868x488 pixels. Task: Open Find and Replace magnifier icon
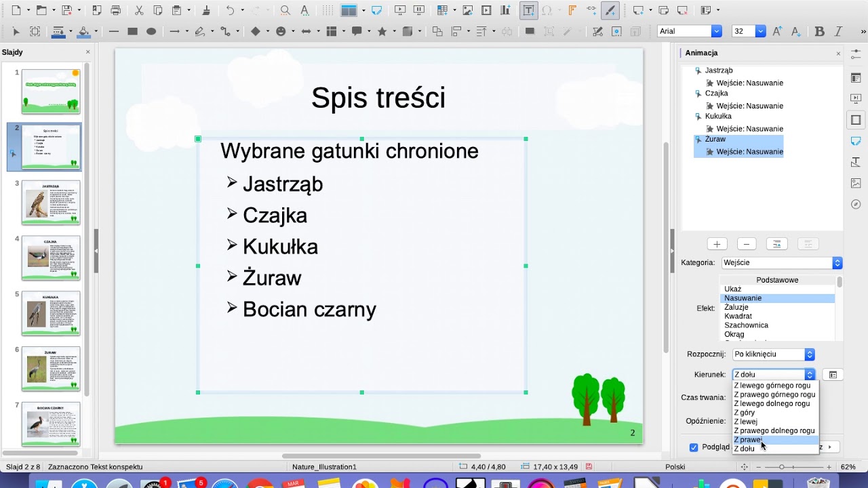(285, 10)
